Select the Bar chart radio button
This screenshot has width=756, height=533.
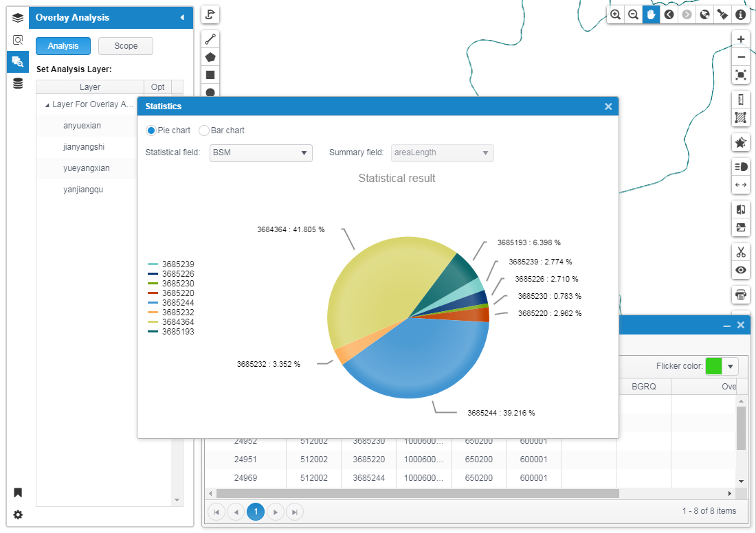tap(204, 131)
